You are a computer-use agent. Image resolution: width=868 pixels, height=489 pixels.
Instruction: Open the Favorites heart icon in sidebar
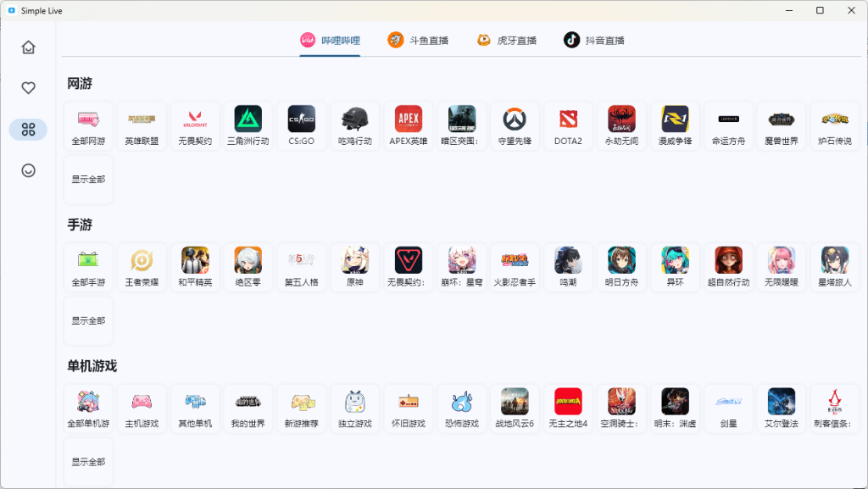[x=28, y=87]
